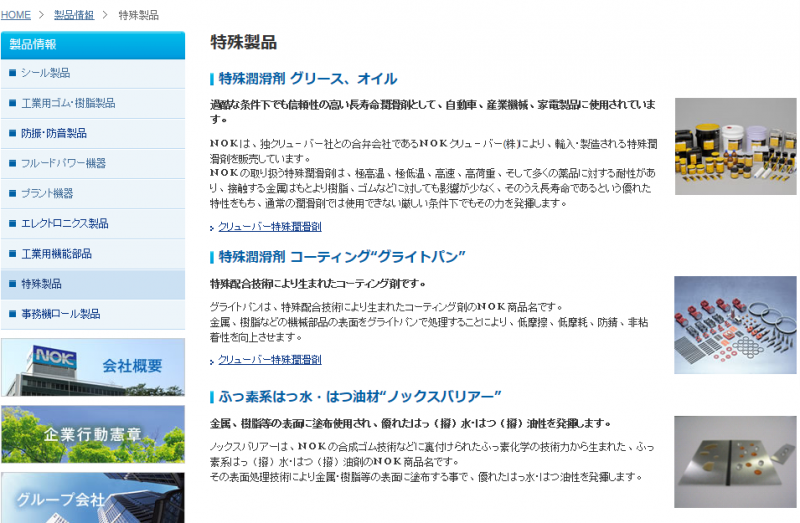Screen dimensions: 800x523
Task: Open フルードパワー機器 menu entry
Action: click(x=93, y=164)
